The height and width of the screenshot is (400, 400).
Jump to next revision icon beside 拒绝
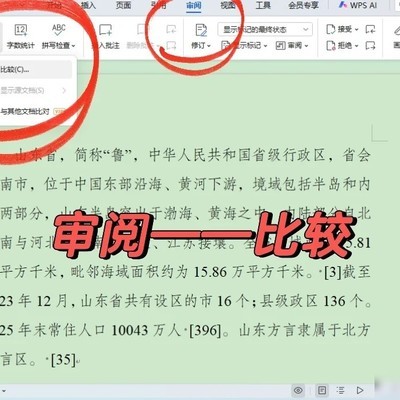tap(370, 45)
